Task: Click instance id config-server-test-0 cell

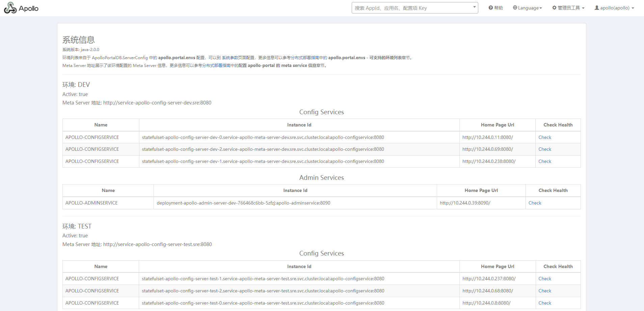Action: 299,303
